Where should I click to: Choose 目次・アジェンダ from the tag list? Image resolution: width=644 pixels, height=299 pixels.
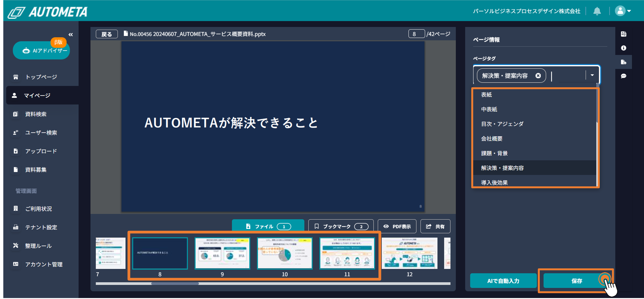click(x=535, y=124)
